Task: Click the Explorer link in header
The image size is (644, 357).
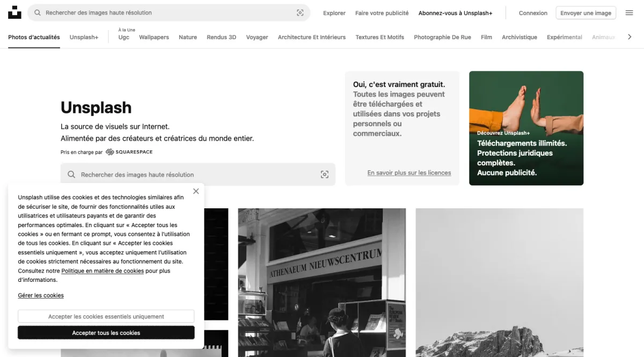Action: point(334,13)
